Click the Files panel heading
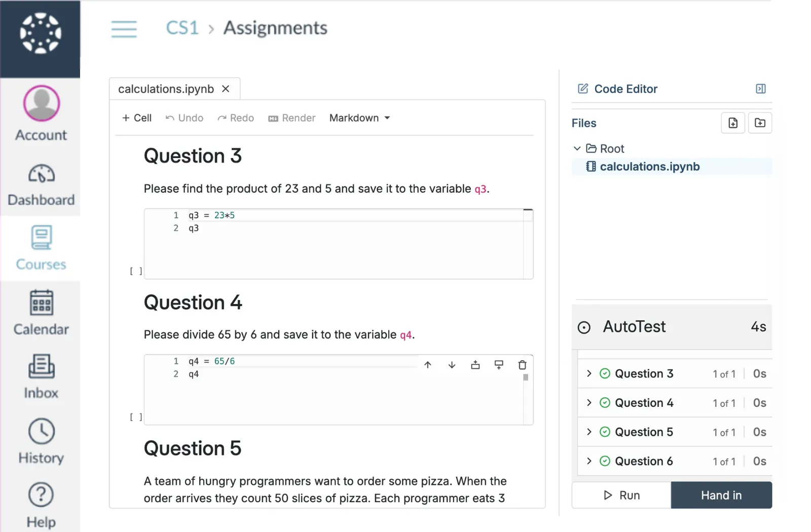 pos(584,123)
